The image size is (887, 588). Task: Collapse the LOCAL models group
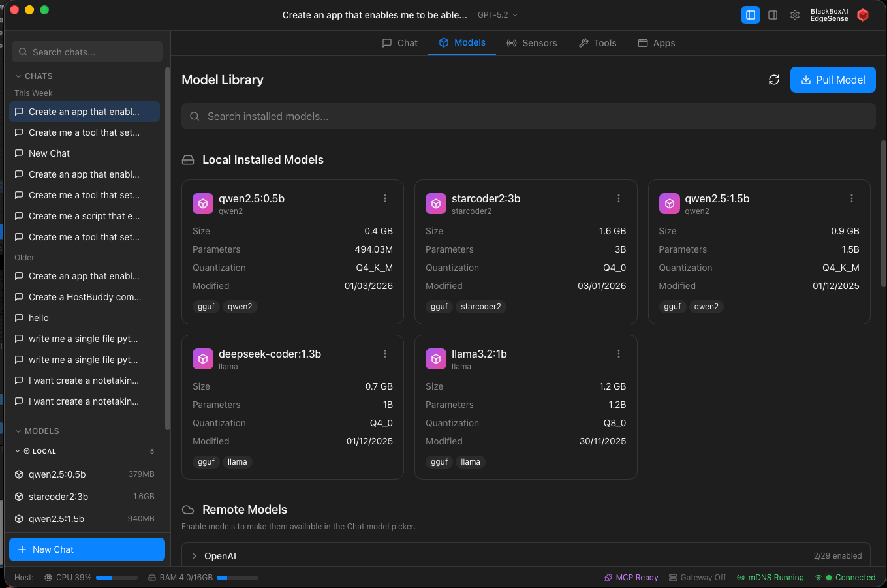tap(18, 451)
